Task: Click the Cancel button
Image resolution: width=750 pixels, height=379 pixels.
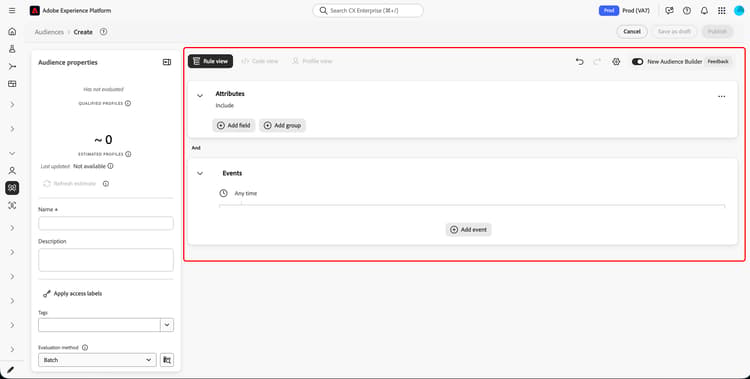Action: click(632, 32)
